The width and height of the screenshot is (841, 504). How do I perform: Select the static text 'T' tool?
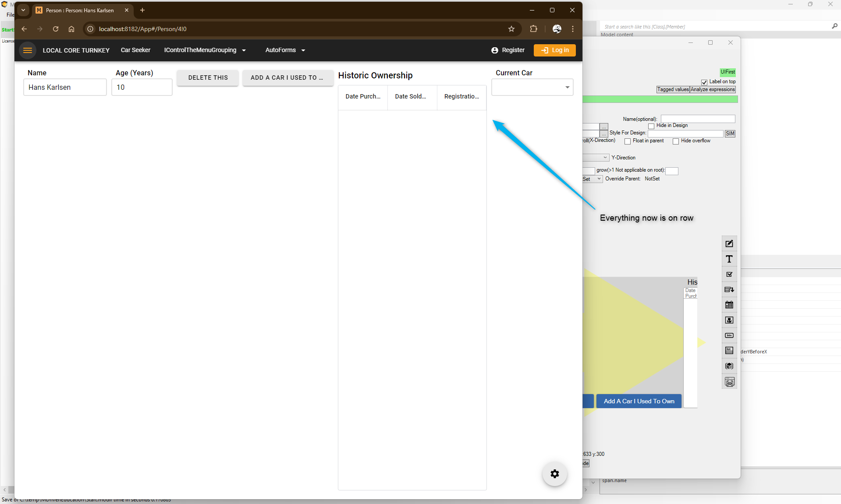tap(729, 259)
